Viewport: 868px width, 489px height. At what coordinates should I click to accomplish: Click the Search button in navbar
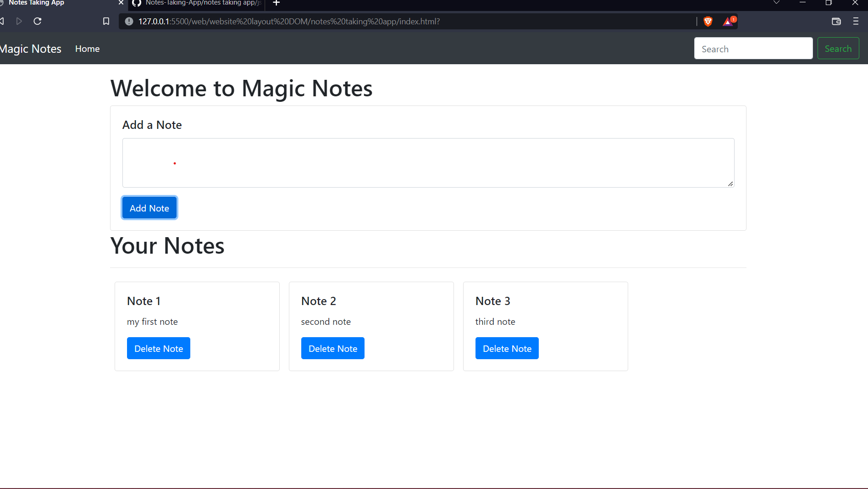(x=838, y=48)
